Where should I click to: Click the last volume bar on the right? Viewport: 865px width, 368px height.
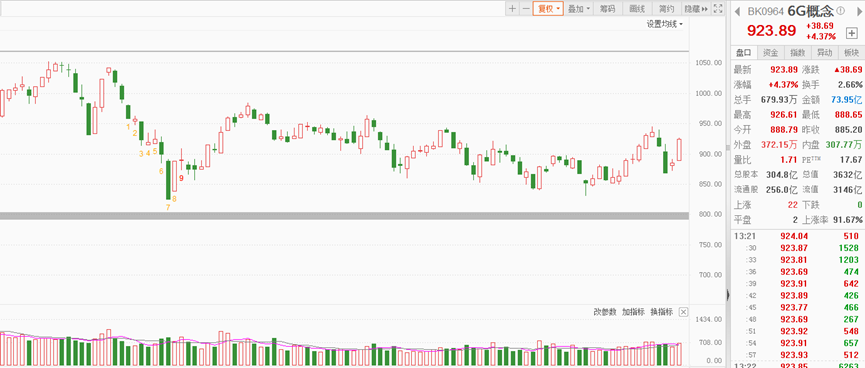pyautogui.click(x=679, y=354)
